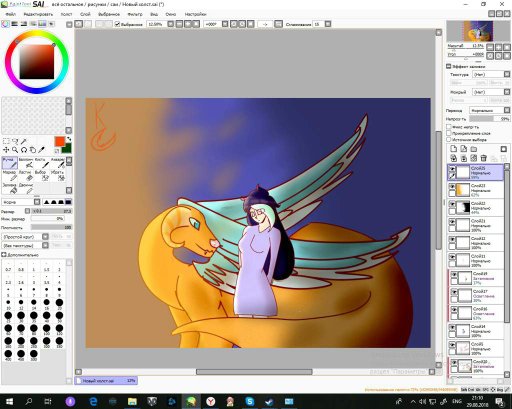The height and width of the screenshot is (409, 512).
Task: Open the Слой menu
Action: point(85,14)
